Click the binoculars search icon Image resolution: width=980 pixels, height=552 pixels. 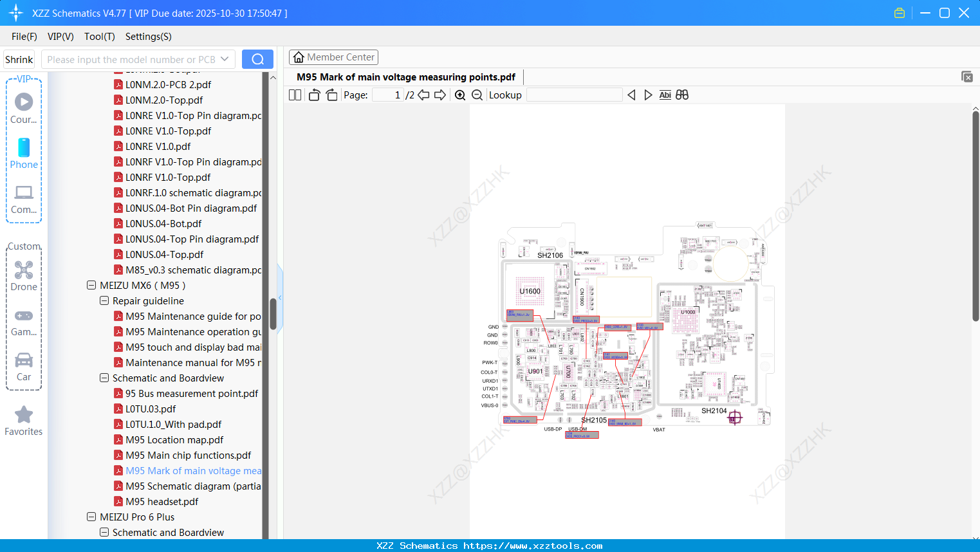(682, 95)
